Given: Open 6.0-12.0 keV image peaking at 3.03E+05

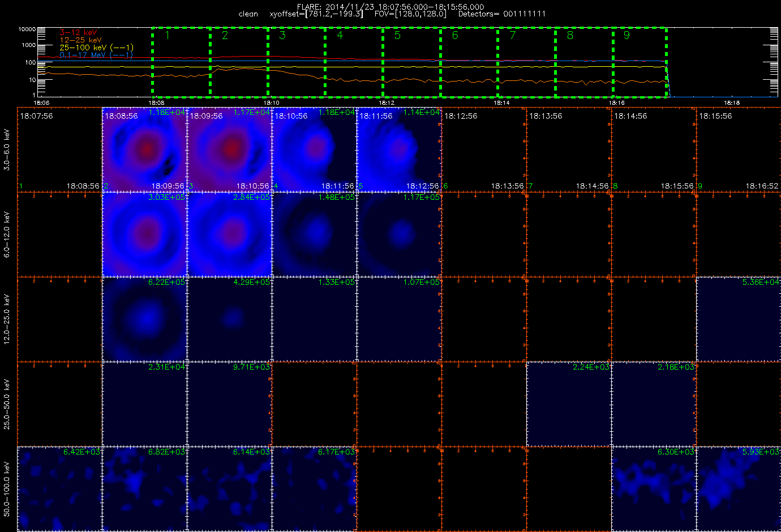Looking at the screenshot, I should (x=145, y=234).
